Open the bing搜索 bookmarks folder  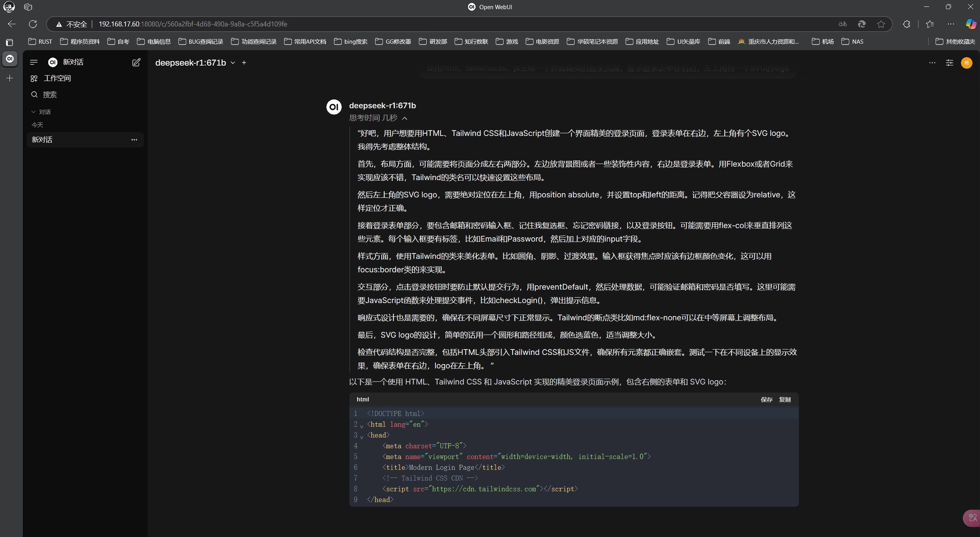click(350, 41)
